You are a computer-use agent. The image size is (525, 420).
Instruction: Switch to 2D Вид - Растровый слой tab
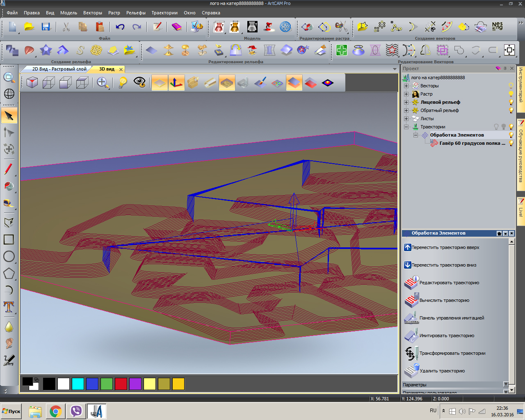[59, 69]
